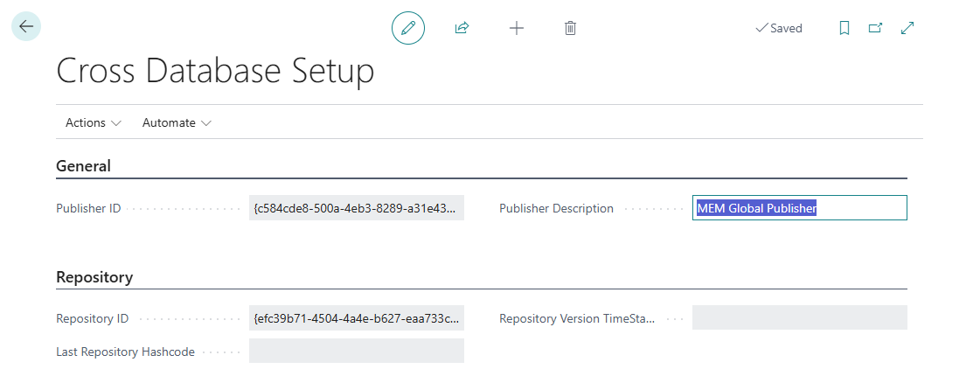Click the Publisher ID field

tap(357, 208)
